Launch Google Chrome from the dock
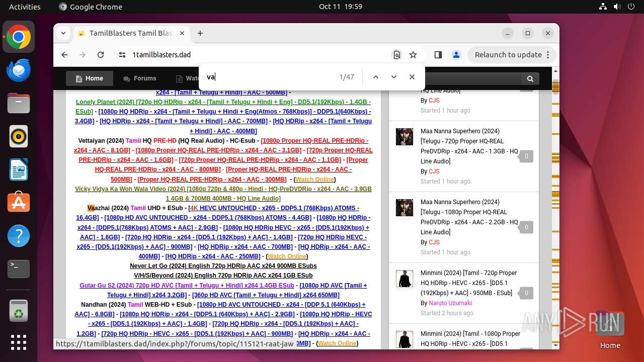The image size is (644, 362). 19,37
